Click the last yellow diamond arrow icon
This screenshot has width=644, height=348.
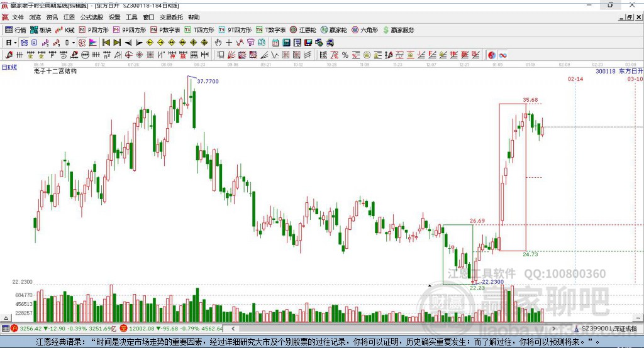(204, 43)
